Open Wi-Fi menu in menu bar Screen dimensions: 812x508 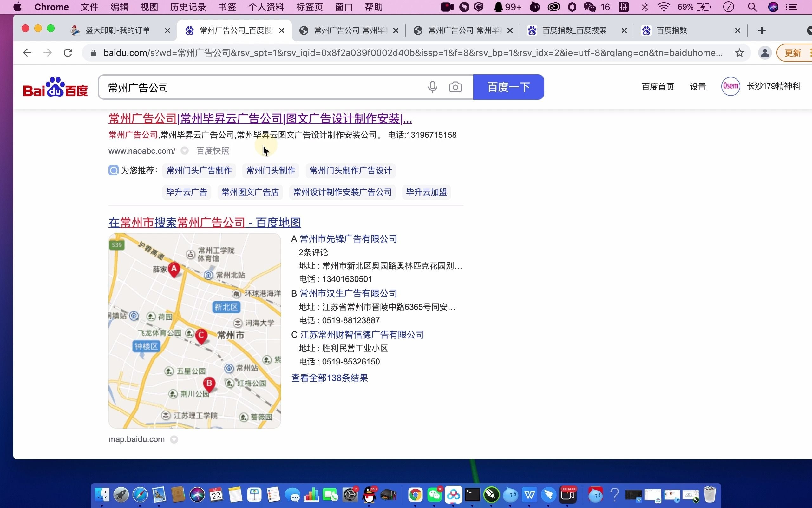pyautogui.click(x=663, y=7)
